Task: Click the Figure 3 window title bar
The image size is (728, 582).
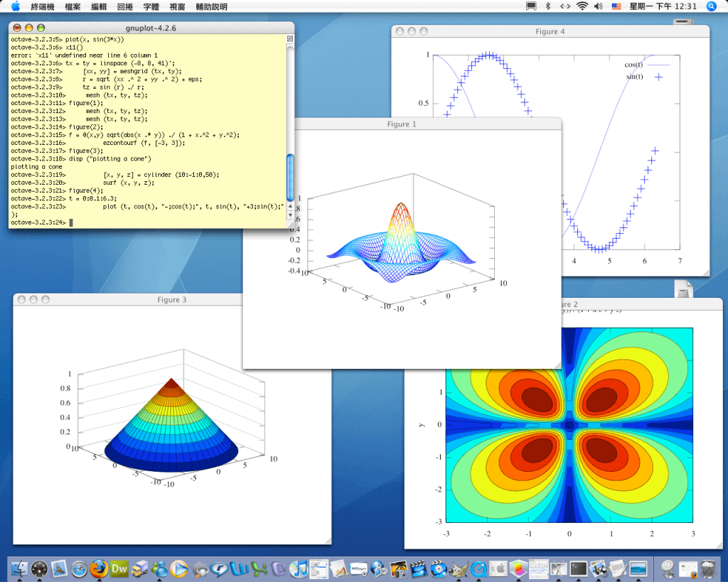Action: point(172,300)
